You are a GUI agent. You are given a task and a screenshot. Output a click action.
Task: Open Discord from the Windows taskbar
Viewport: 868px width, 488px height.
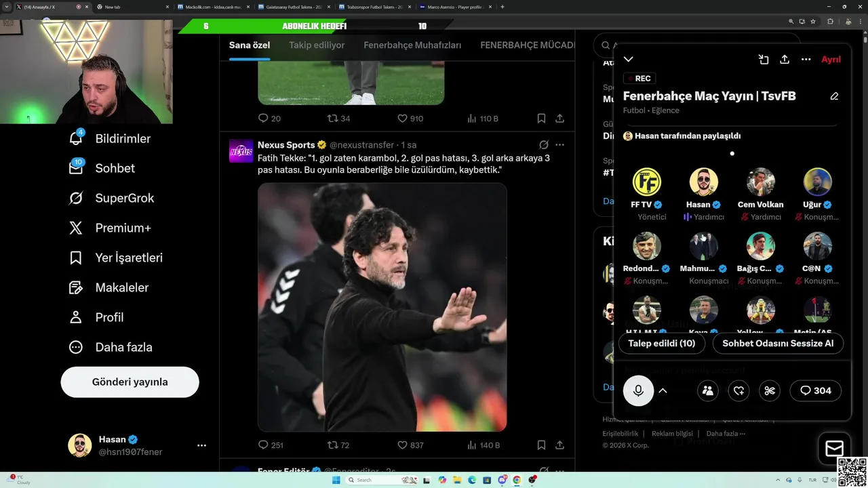pyautogui.click(x=502, y=480)
